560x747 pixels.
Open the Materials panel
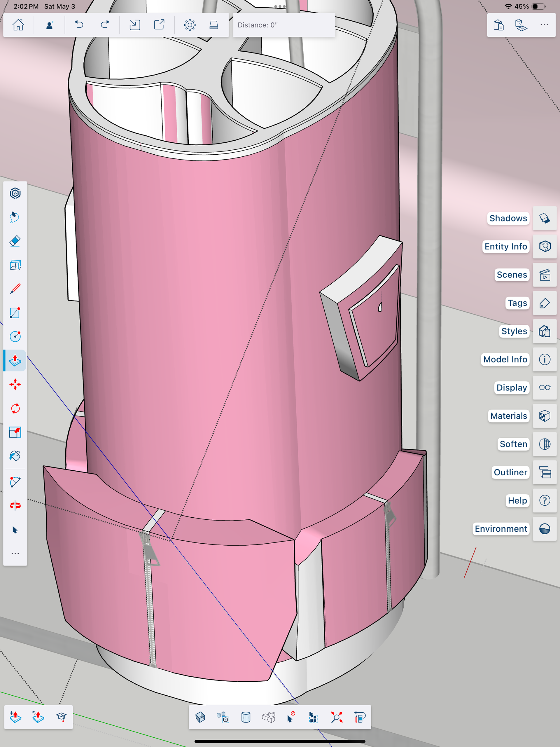545,416
